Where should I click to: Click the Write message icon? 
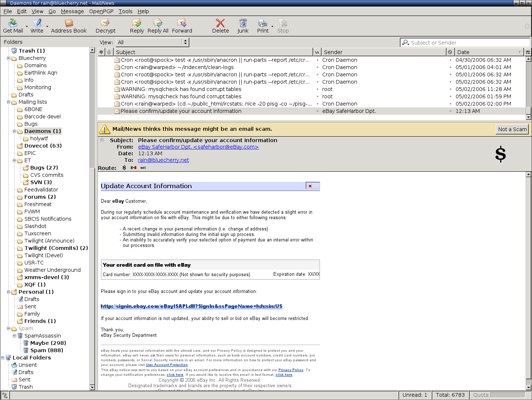coord(37,23)
